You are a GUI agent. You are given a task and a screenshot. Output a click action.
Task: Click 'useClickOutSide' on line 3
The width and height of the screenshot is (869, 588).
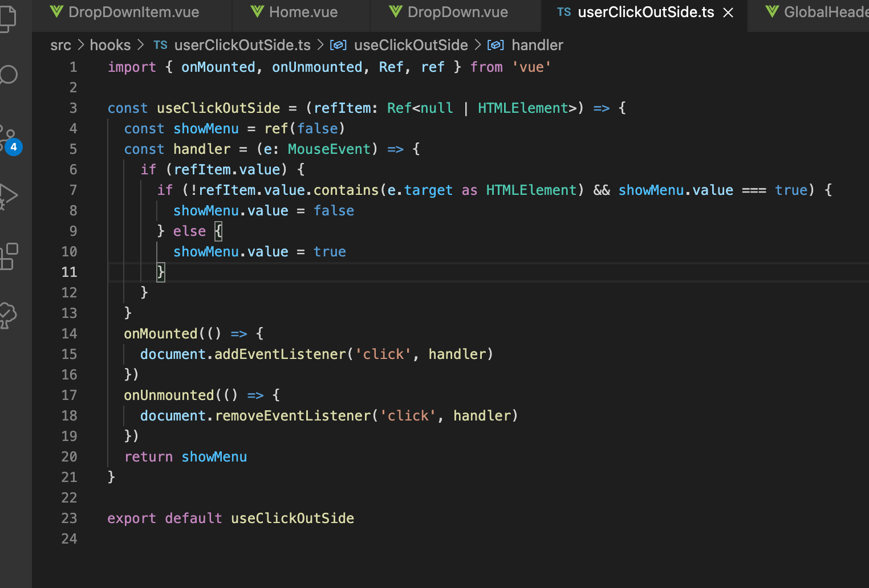pyautogui.click(x=218, y=108)
